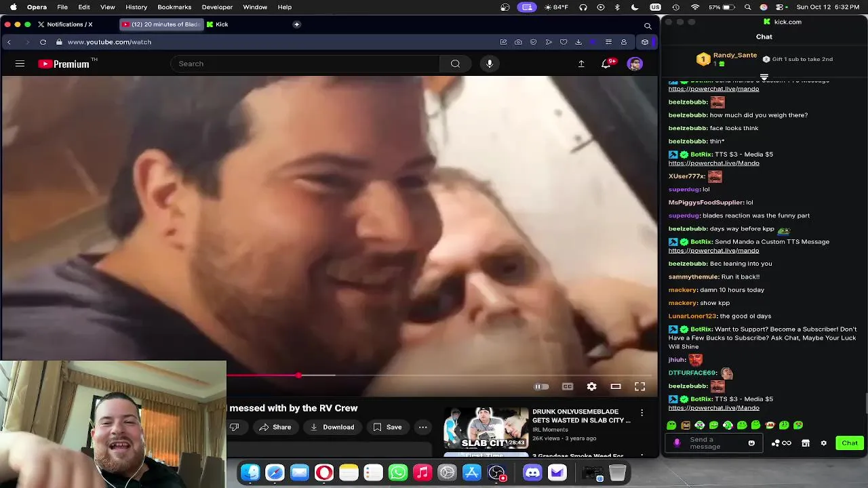Click the Share button under video
The height and width of the screenshot is (488, 868).
click(275, 427)
